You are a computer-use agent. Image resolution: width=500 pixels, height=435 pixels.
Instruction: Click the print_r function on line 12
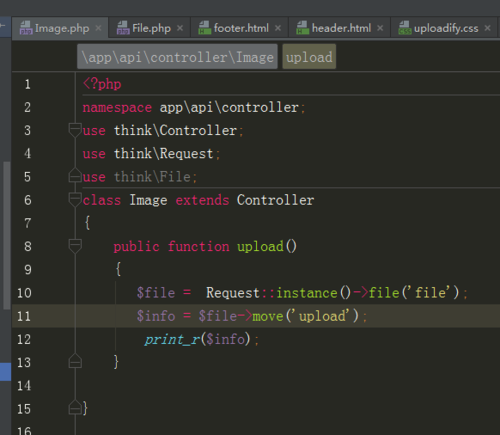[172, 340]
